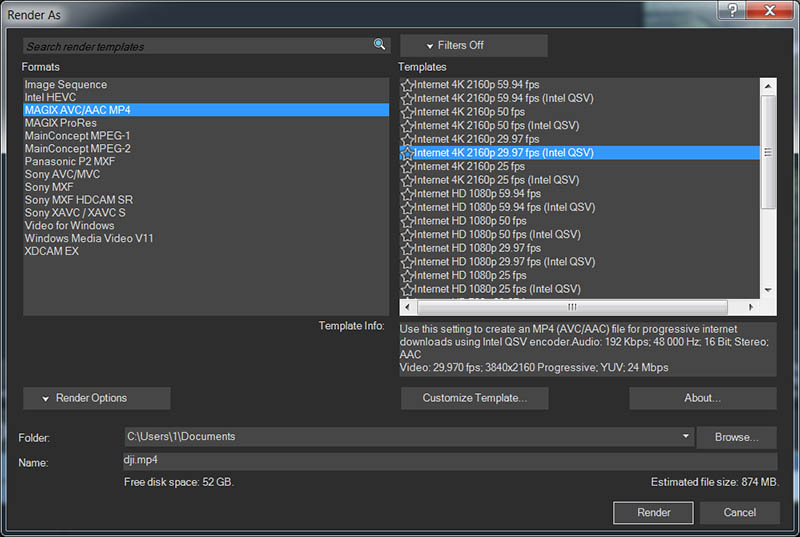Favorite star for Internet HD 1080p 59.94 fps
Viewport: 800px width, 537px height.
[407, 194]
